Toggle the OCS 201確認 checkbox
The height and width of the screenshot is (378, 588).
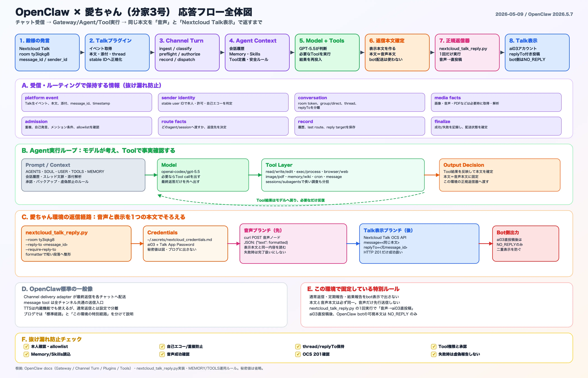point(298,354)
